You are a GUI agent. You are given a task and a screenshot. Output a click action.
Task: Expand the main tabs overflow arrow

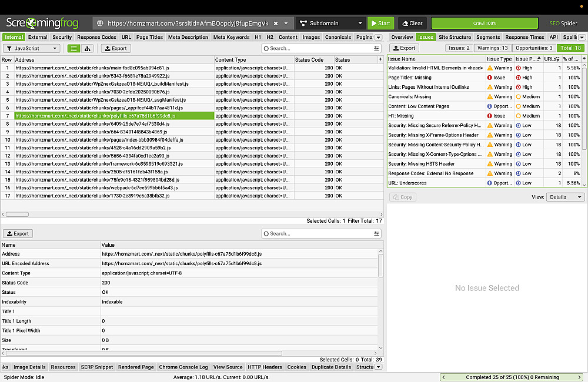click(x=378, y=38)
